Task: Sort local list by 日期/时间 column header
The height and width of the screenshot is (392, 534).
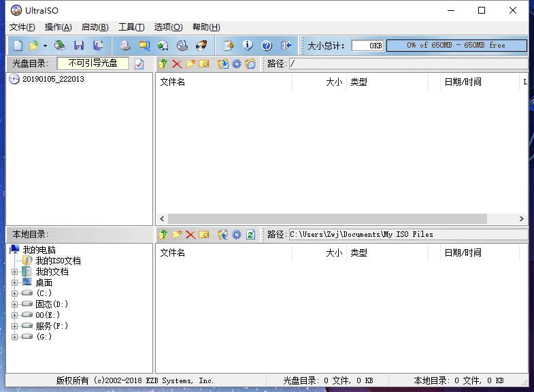Action: pyautogui.click(x=479, y=252)
